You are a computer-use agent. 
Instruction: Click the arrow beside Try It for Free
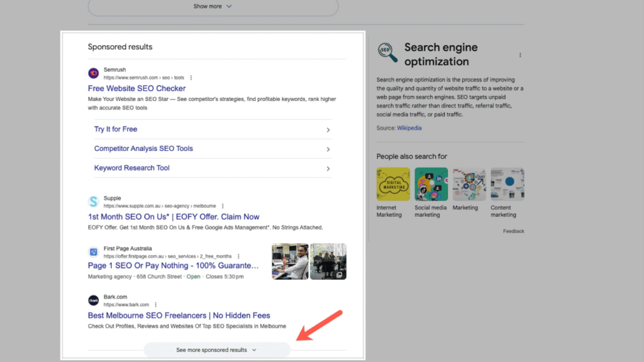328,129
